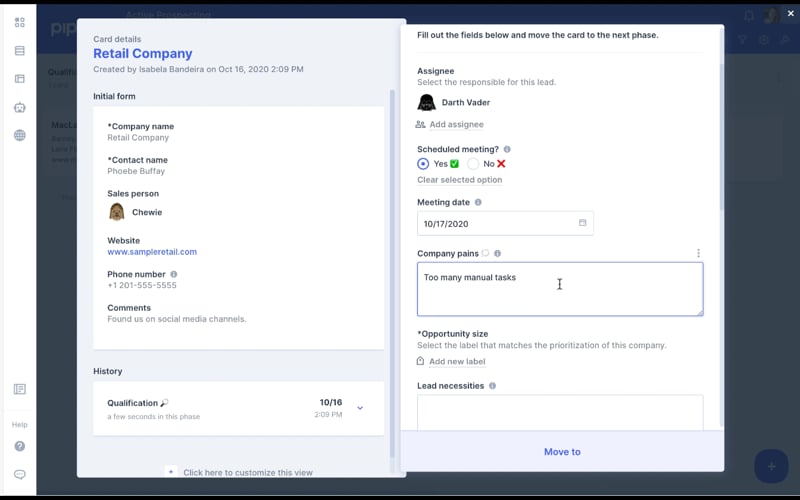Image resolution: width=800 pixels, height=500 pixels.
Task: Open the apps grid icon in sidebar
Action: point(19,22)
